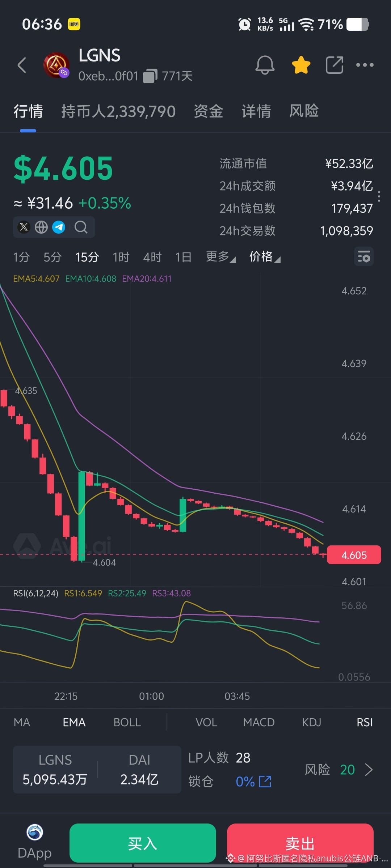Open the website globe icon
This screenshot has height=868, width=391.
click(x=41, y=227)
